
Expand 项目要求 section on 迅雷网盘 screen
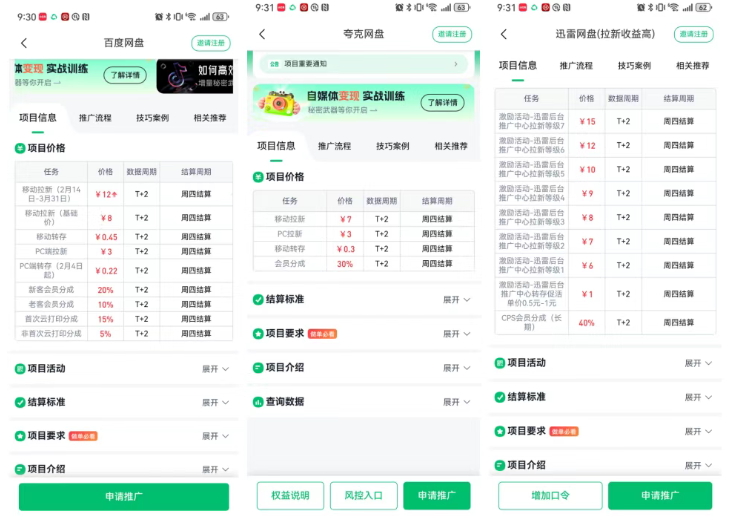point(698,431)
